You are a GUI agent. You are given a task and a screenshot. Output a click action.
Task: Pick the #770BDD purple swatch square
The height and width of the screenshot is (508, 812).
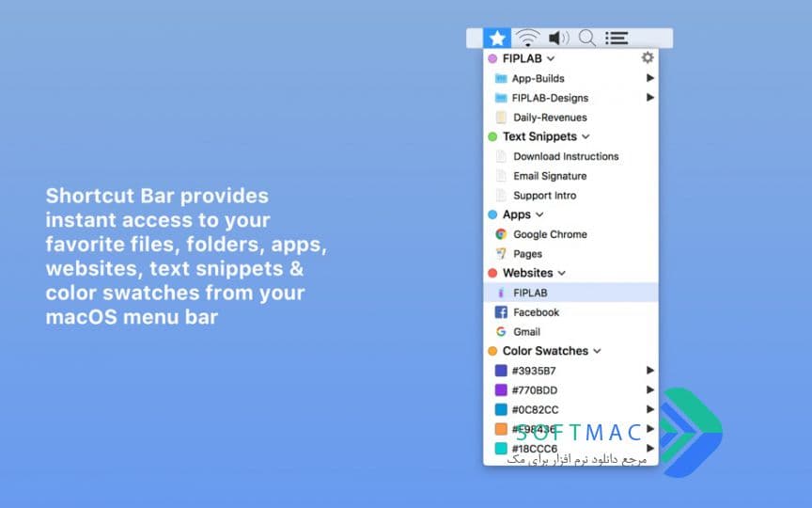coord(501,389)
